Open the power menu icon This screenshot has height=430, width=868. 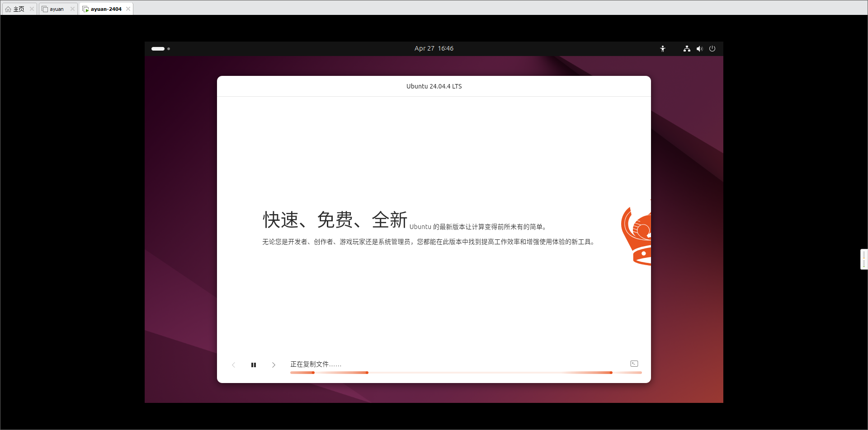tap(712, 49)
